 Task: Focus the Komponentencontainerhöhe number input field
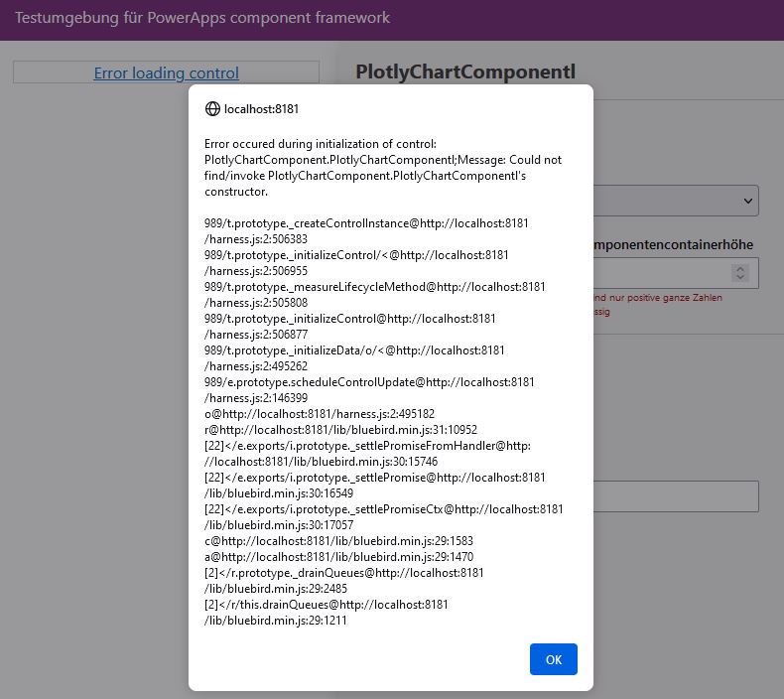[x=676, y=273]
